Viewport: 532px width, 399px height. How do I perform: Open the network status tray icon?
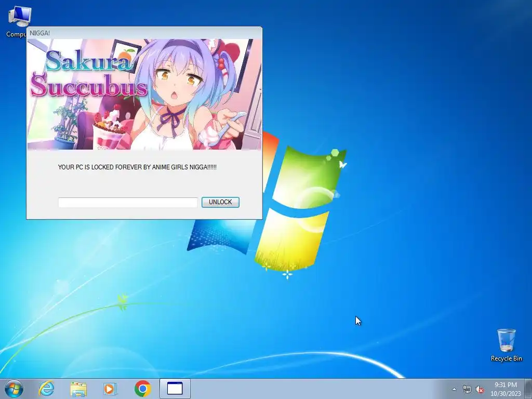467,389
